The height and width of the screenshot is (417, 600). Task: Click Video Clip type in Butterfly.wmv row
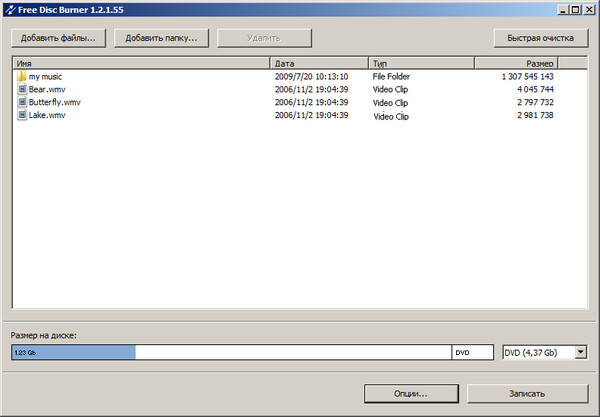[390, 103]
